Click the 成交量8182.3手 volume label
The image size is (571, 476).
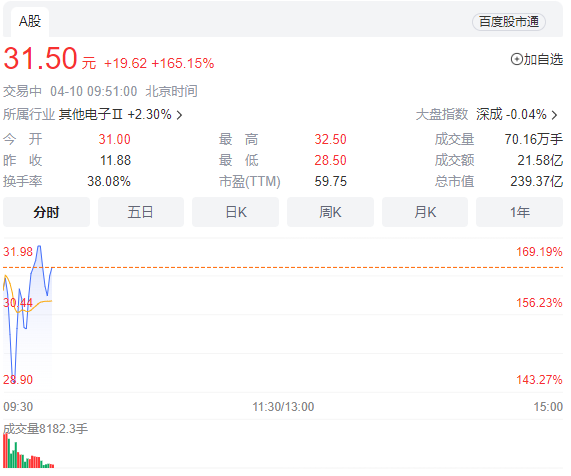[x=46, y=429]
